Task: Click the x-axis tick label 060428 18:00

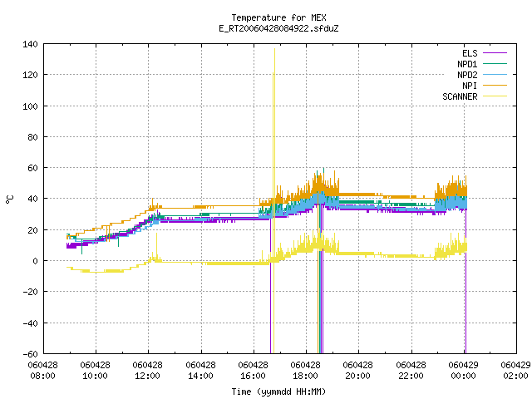Action: tap(305, 371)
